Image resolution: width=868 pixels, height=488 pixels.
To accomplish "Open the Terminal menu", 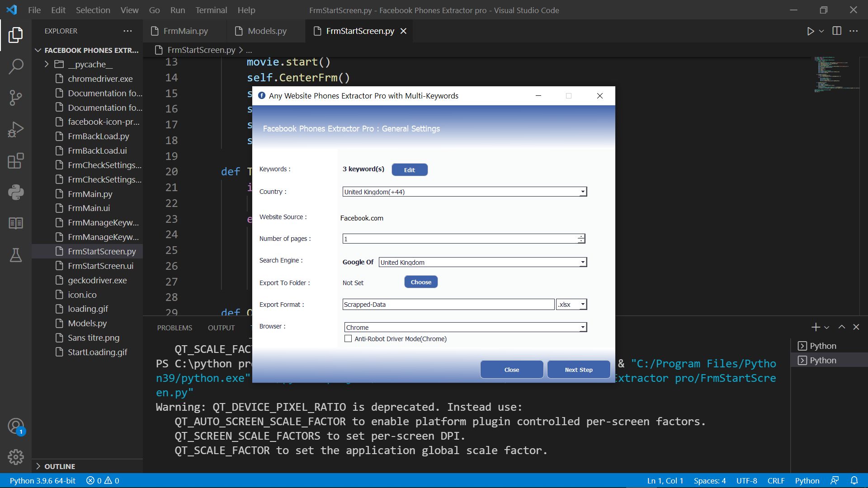I will [x=211, y=10].
